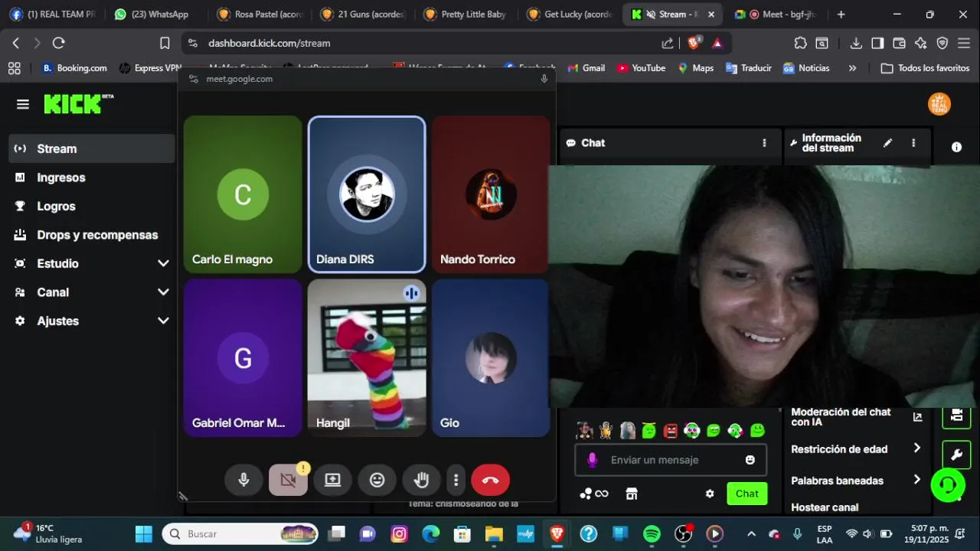Edit stream information pencil icon
Viewport: 980px width, 551px height.
point(887,143)
